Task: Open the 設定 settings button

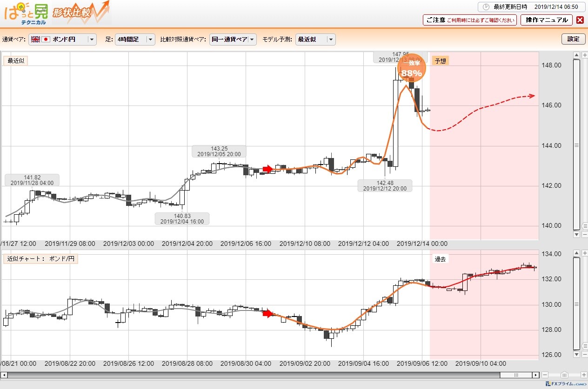Action: pyautogui.click(x=573, y=39)
